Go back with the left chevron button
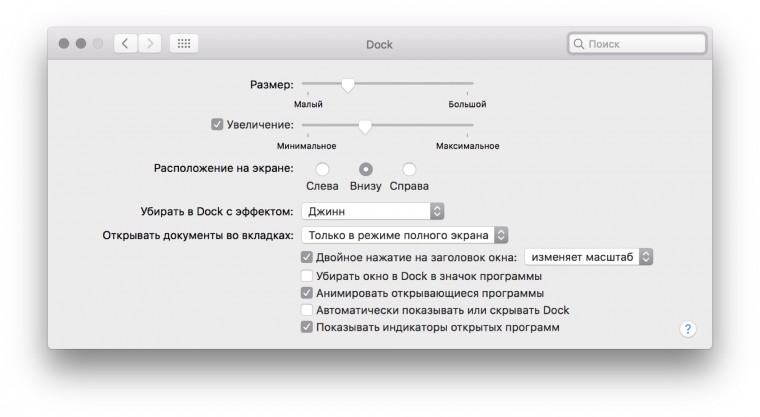The image size is (760, 417). pyautogui.click(x=126, y=44)
